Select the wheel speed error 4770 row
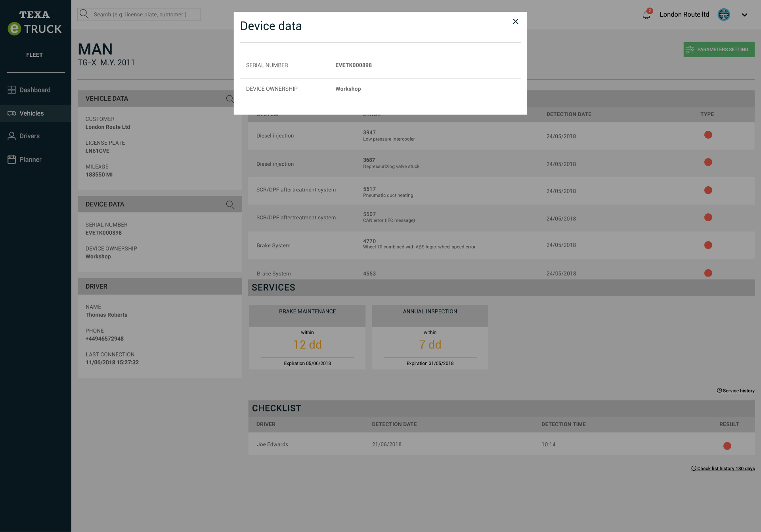The width and height of the screenshot is (761, 532). click(501, 245)
